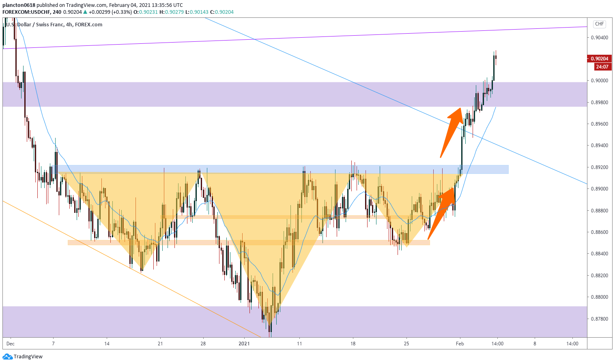Click the 18 date axis label
Image resolution: width=615 pixels, height=364 pixels.
353,344
